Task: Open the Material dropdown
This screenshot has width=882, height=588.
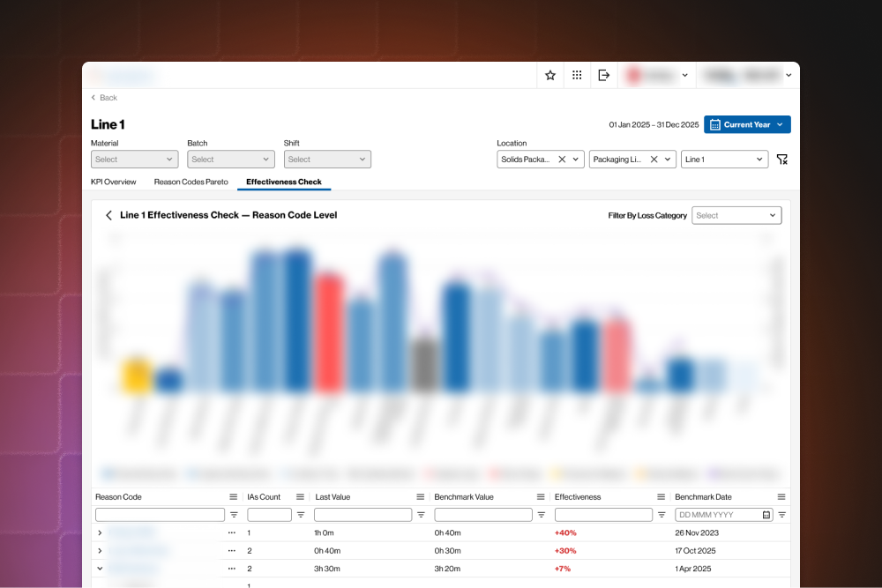Action: 134,160
